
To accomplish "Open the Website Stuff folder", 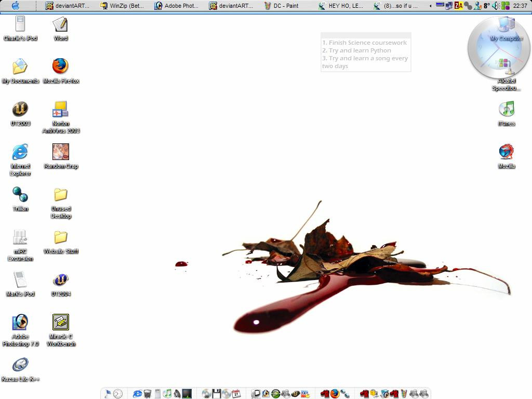I will [x=61, y=242].
